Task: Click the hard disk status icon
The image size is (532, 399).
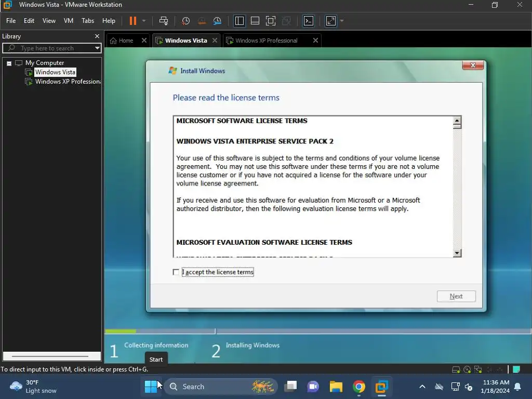Action: [x=456, y=369]
